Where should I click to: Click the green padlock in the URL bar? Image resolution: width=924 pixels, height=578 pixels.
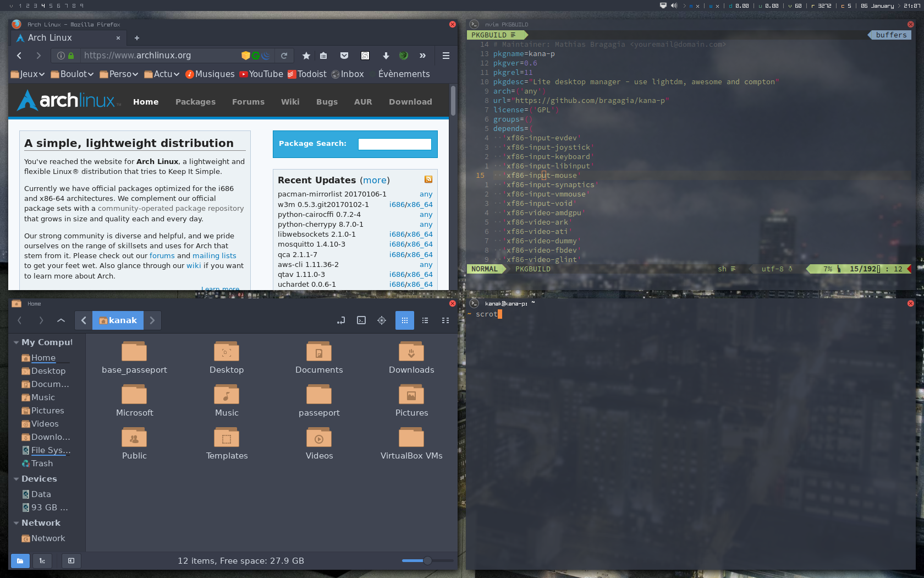tap(71, 56)
